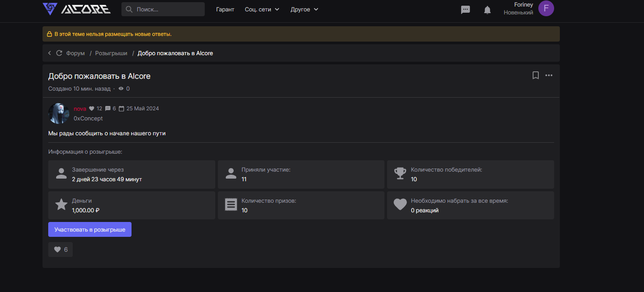The height and width of the screenshot is (292, 644).
Task: Click the purple F user avatar
Action: pos(546,8)
